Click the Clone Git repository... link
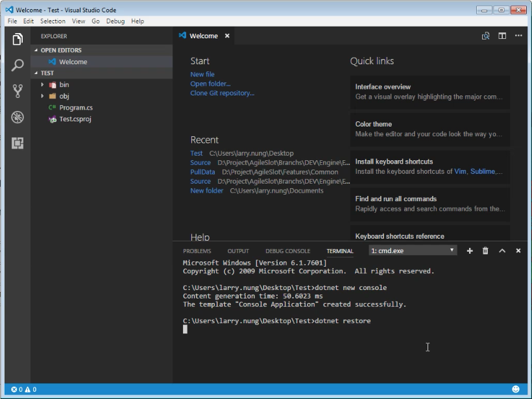Viewport: 532px width, 399px height. [x=223, y=93]
